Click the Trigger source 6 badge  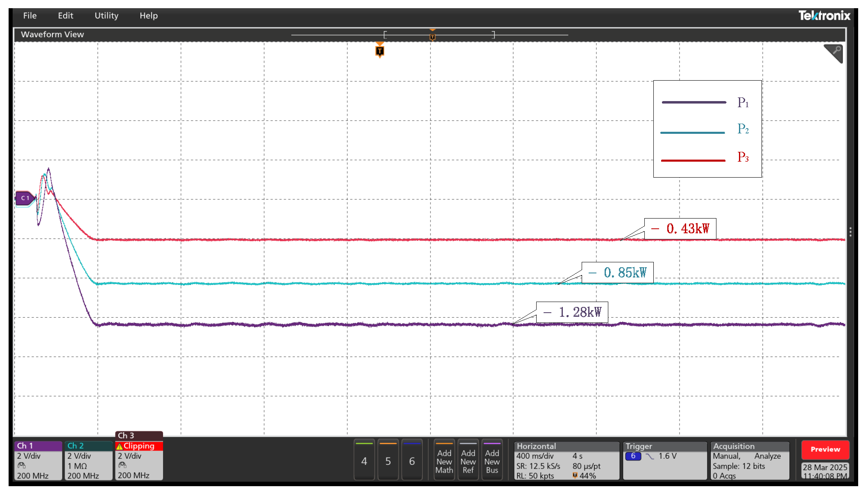(x=633, y=456)
